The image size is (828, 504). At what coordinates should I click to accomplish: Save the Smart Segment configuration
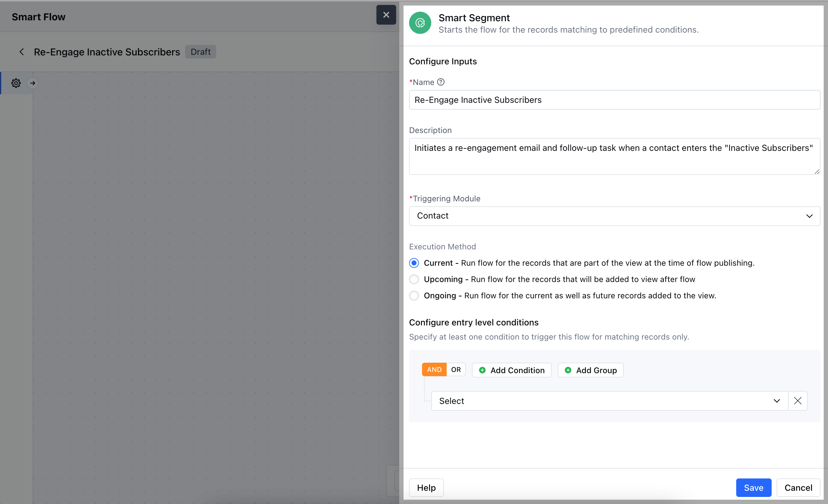coord(753,488)
